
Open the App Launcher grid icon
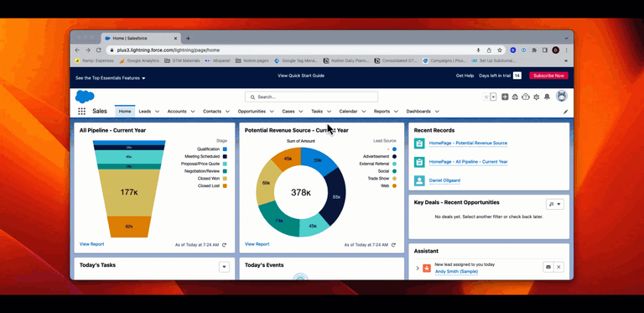[81, 112]
